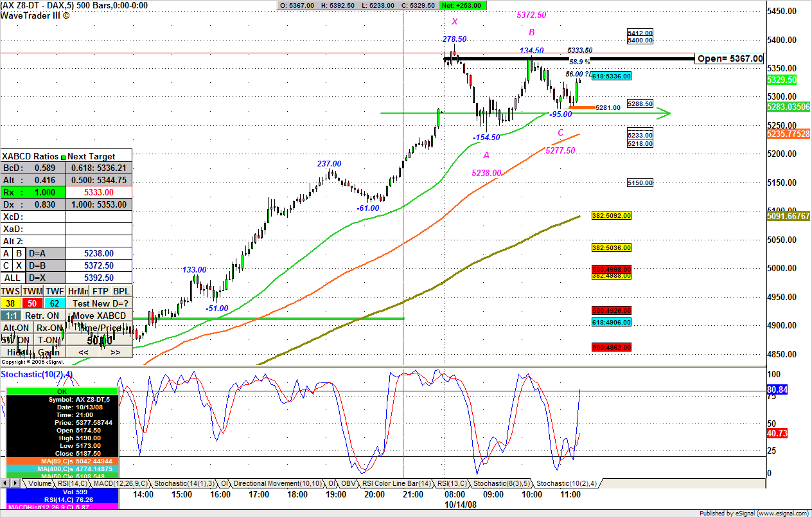Click the 5000 price value field

click(x=100, y=341)
